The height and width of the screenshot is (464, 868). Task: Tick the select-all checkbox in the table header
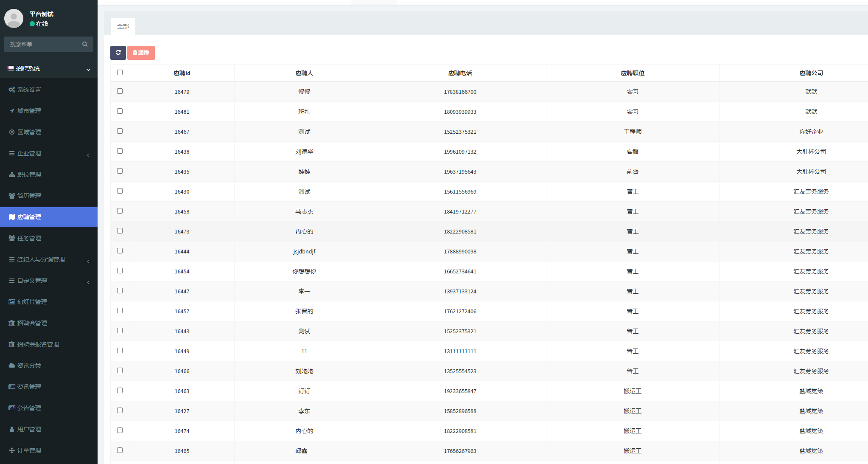[120, 73]
